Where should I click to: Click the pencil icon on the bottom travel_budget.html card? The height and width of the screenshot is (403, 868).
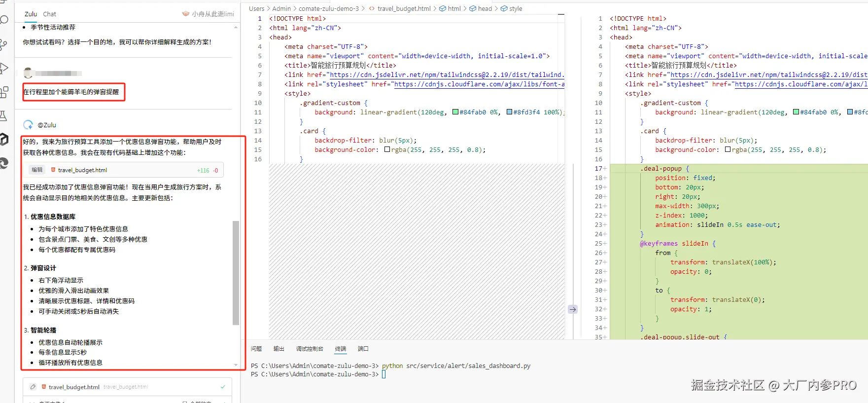tap(33, 387)
